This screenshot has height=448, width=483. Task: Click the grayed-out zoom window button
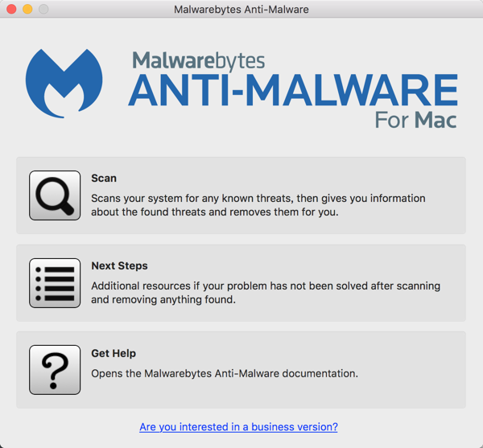[x=43, y=10]
